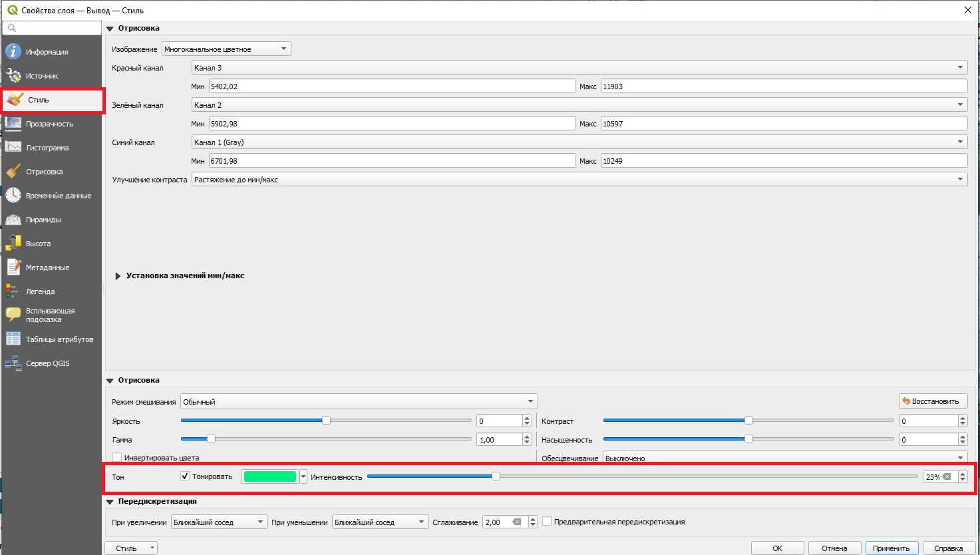
Task: Switch to the Гистограмма tab
Action: pos(47,148)
